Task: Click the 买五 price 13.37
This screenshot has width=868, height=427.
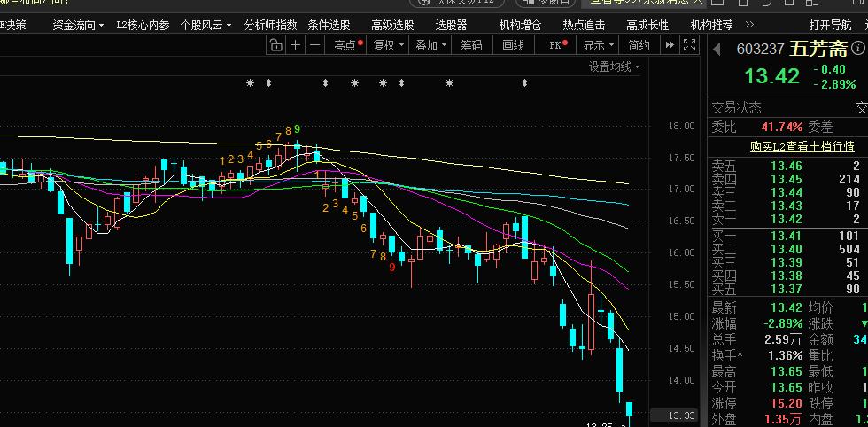Action: pyautogui.click(x=787, y=289)
